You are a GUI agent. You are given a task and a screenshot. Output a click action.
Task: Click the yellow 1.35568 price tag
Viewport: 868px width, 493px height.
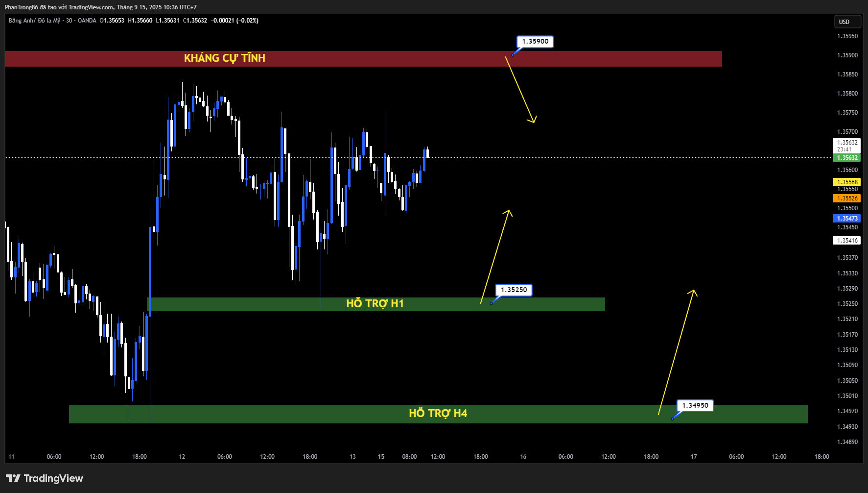click(847, 182)
